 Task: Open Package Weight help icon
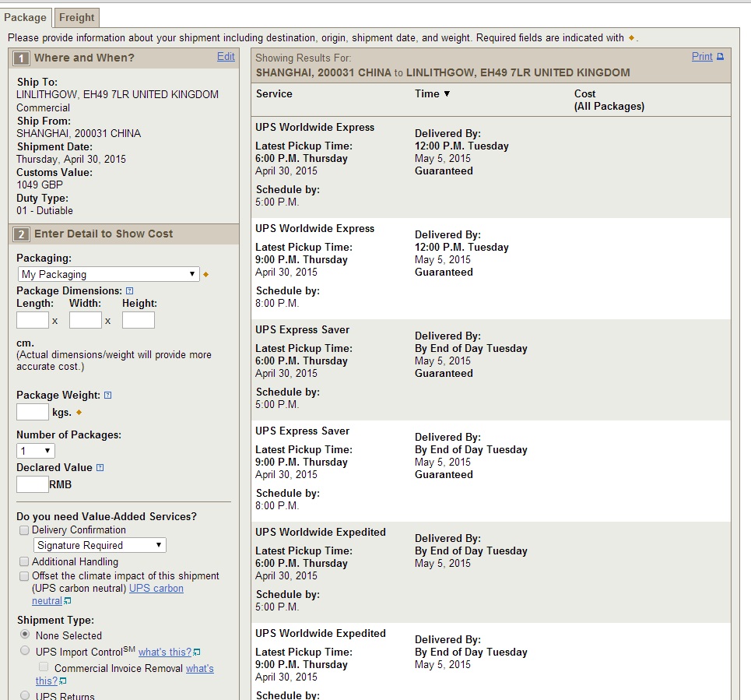107,396
